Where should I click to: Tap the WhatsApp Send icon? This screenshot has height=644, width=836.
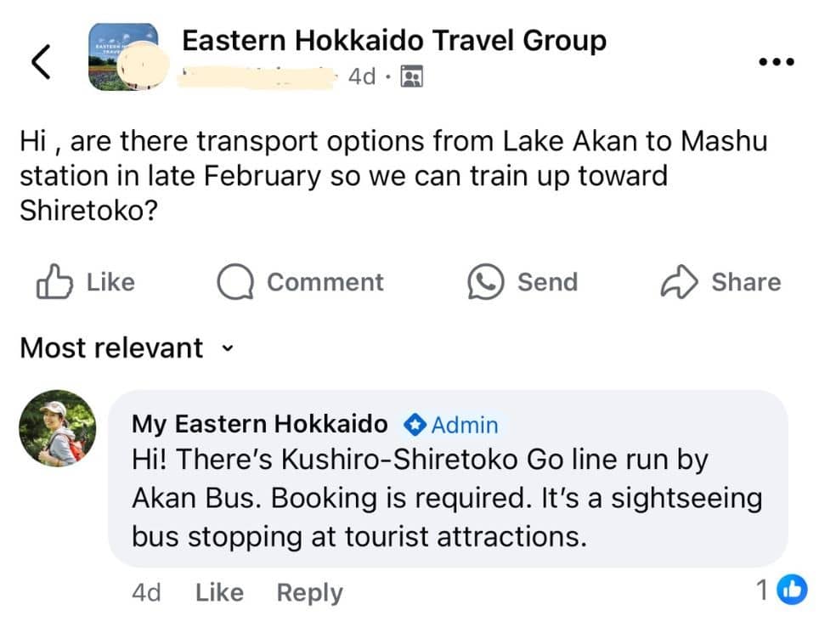(x=486, y=281)
